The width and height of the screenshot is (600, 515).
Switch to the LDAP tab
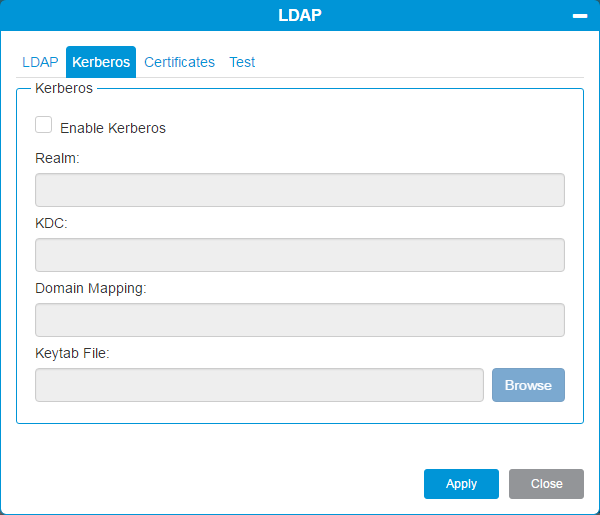40,62
